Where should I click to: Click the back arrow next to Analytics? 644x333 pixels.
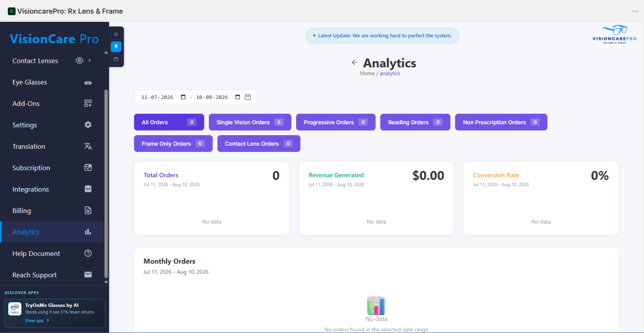[x=355, y=62]
